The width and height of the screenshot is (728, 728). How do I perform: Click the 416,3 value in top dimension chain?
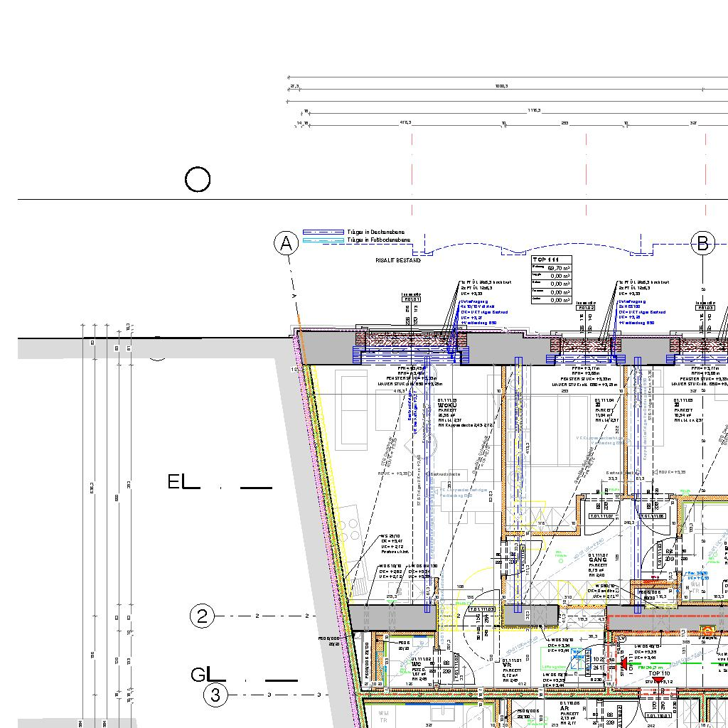coord(405,123)
